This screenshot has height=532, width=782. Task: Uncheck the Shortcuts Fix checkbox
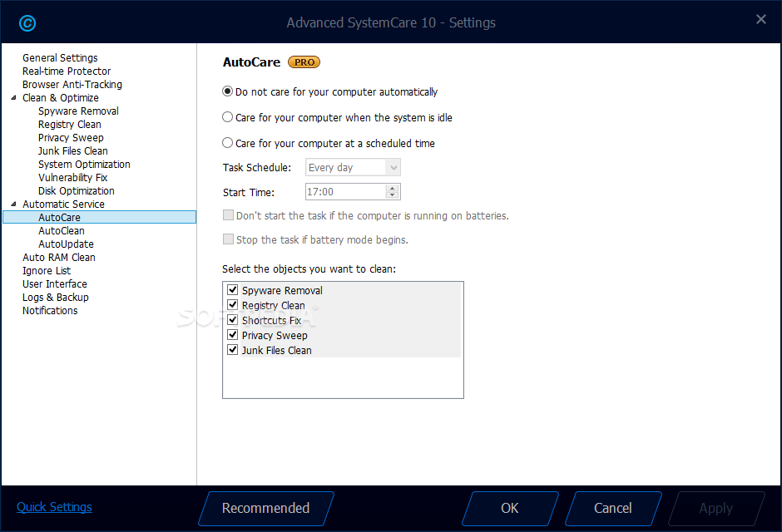(x=232, y=319)
